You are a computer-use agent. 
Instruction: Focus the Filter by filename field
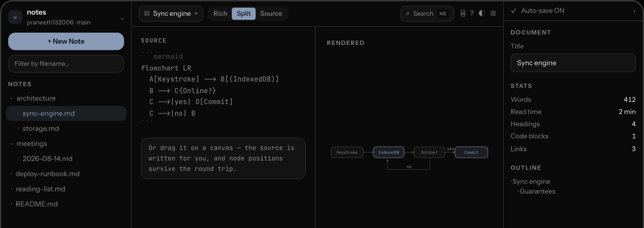coord(66,64)
